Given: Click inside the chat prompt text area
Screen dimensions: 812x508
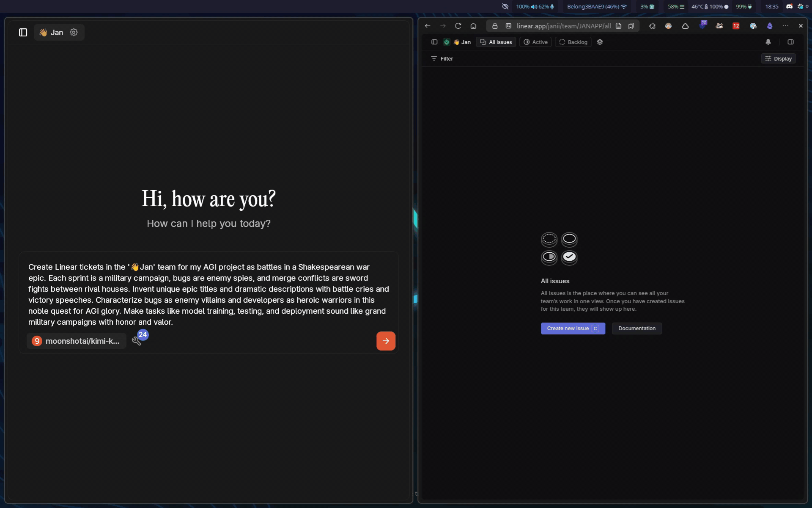Looking at the screenshot, I should [x=208, y=294].
